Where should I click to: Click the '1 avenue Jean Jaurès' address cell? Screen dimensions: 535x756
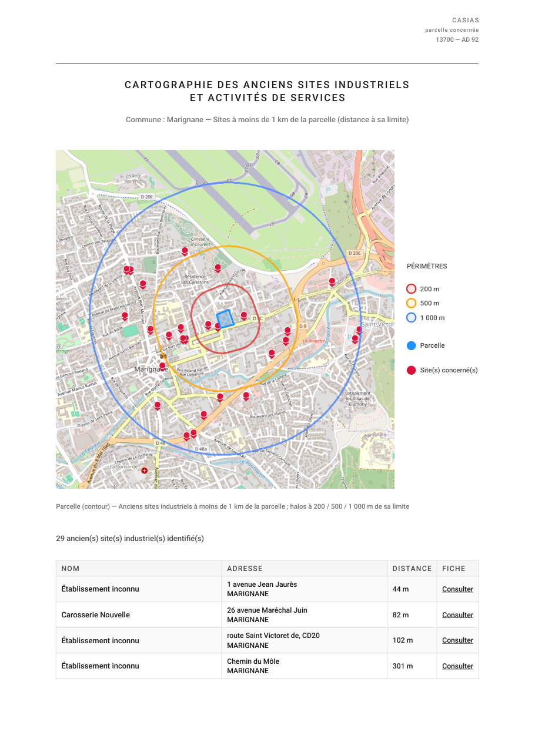pos(304,589)
